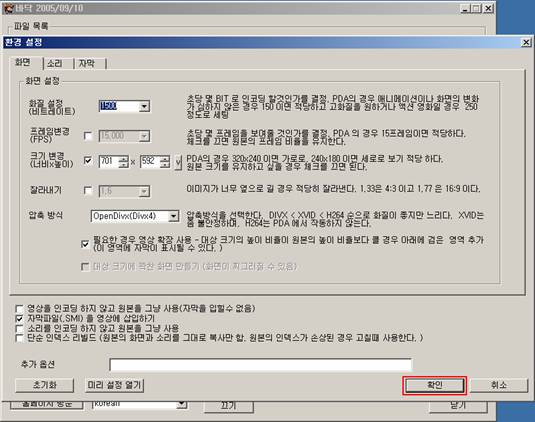Open the disabled FPS 15.000 dropdown arrow
535x422 pixels.
pos(144,136)
